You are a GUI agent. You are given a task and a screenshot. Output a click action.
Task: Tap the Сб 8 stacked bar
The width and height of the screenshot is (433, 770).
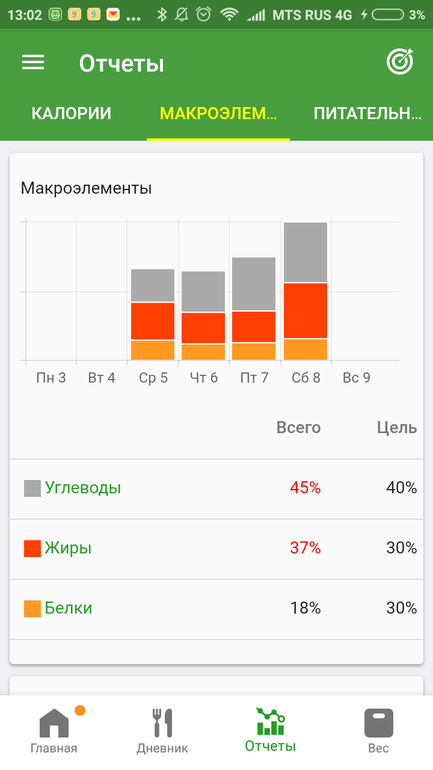305,291
